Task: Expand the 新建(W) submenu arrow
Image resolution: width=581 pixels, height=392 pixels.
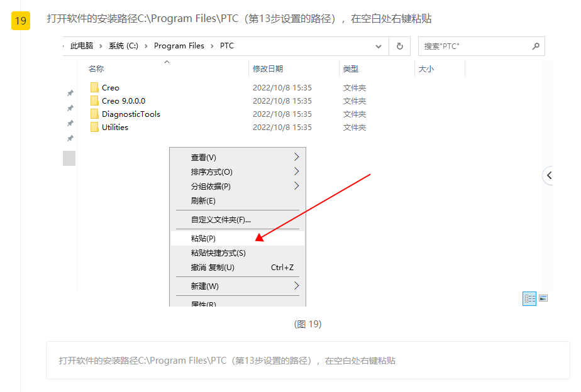Action: pyautogui.click(x=296, y=286)
